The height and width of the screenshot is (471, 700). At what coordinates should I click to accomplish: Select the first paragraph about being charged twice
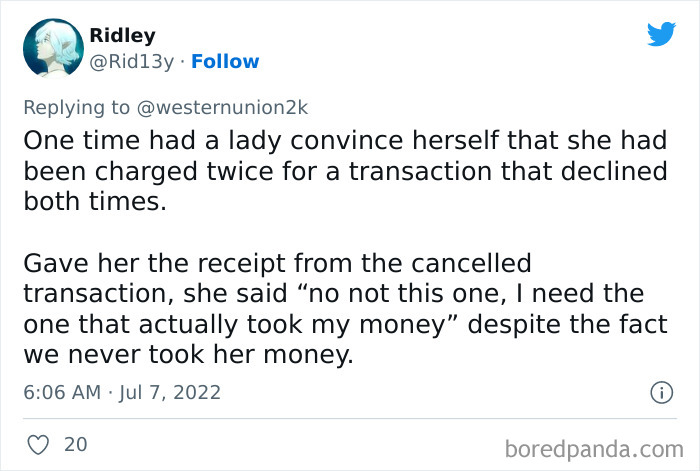(345, 171)
